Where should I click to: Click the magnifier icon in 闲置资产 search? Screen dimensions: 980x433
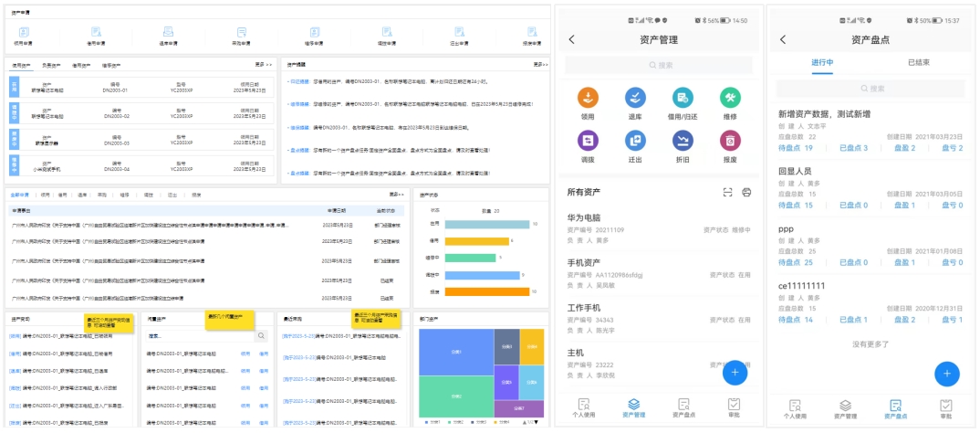pos(262,335)
